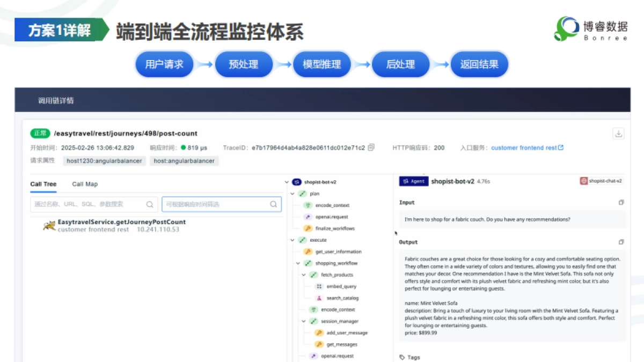Select the embed_query span icon
644x362 pixels.
point(318,286)
